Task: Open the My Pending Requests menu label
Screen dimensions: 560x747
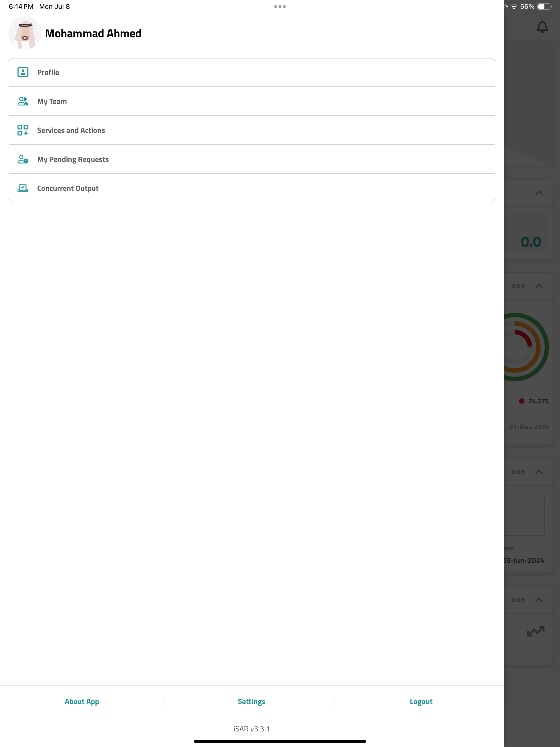Action: pyautogui.click(x=73, y=159)
